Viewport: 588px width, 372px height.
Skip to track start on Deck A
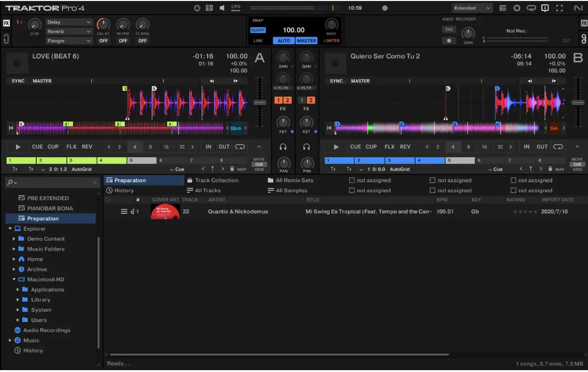tap(11, 128)
